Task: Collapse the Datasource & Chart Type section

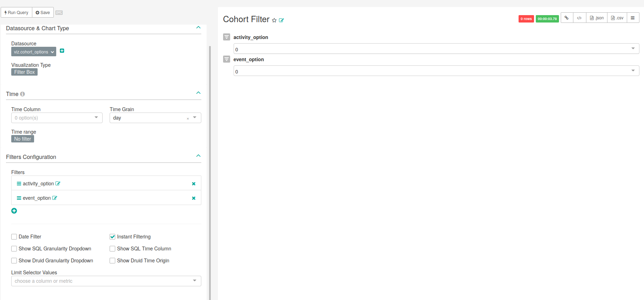Action: click(199, 27)
